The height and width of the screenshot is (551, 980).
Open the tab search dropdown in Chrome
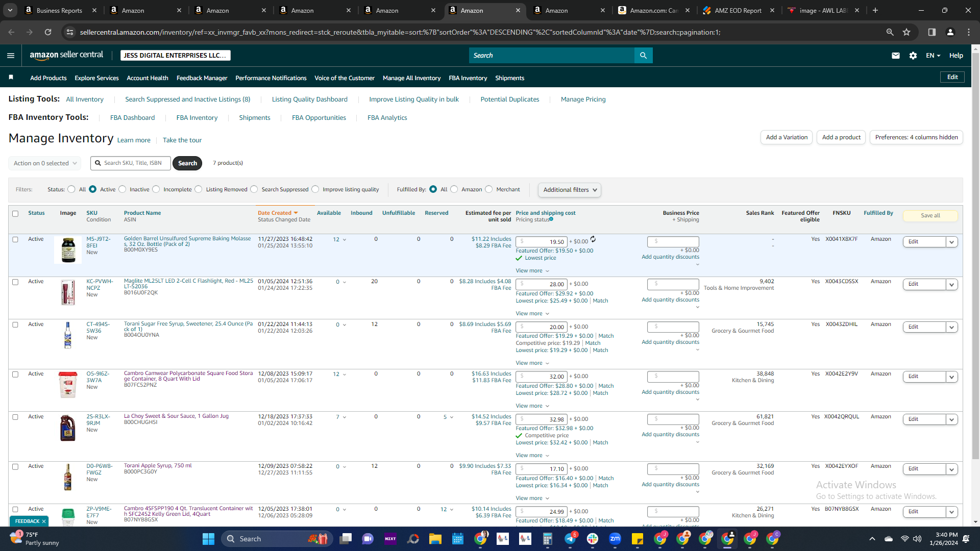10,10
